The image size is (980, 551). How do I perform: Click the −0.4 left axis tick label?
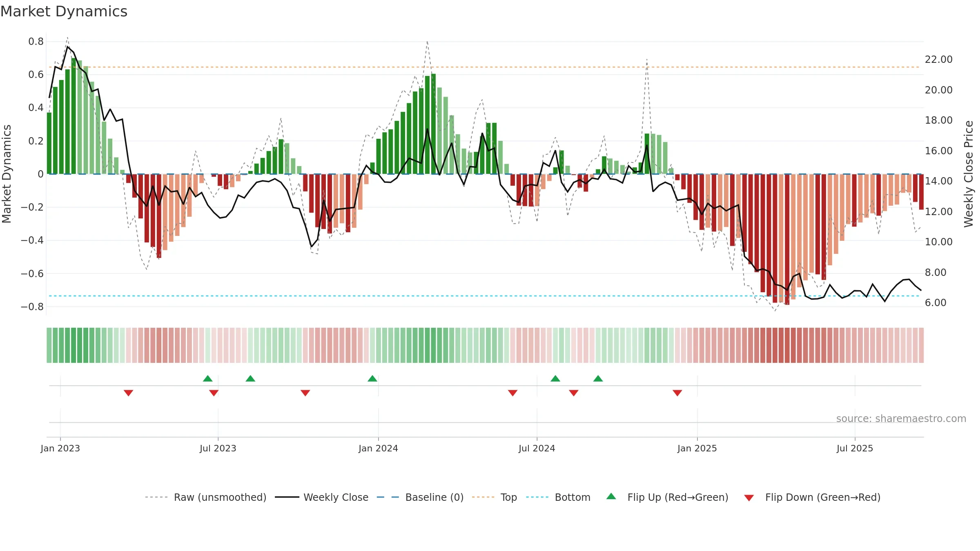coord(32,240)
